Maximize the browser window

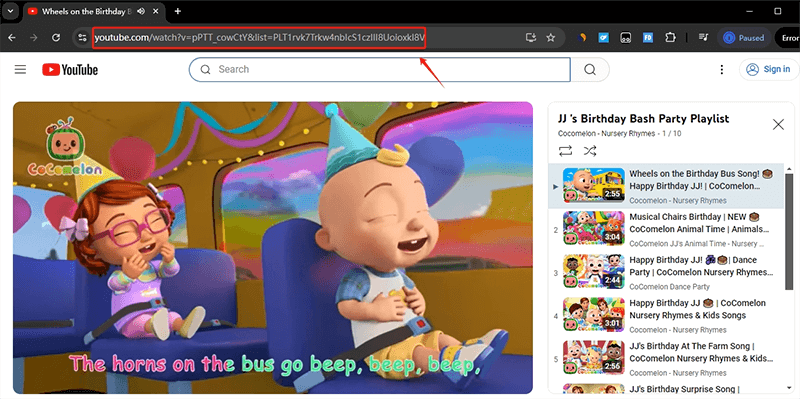(x=778, y=11)
